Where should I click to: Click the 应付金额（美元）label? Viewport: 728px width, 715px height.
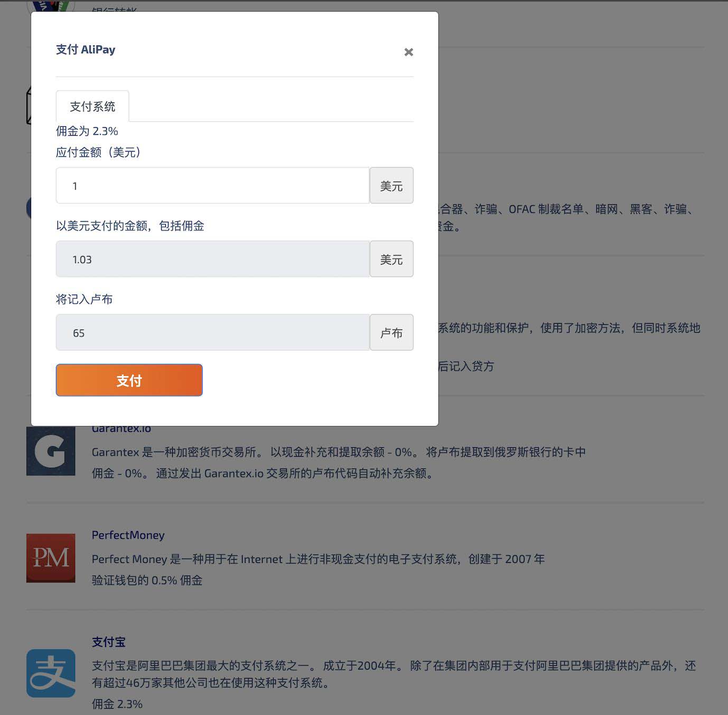(98, 153)
